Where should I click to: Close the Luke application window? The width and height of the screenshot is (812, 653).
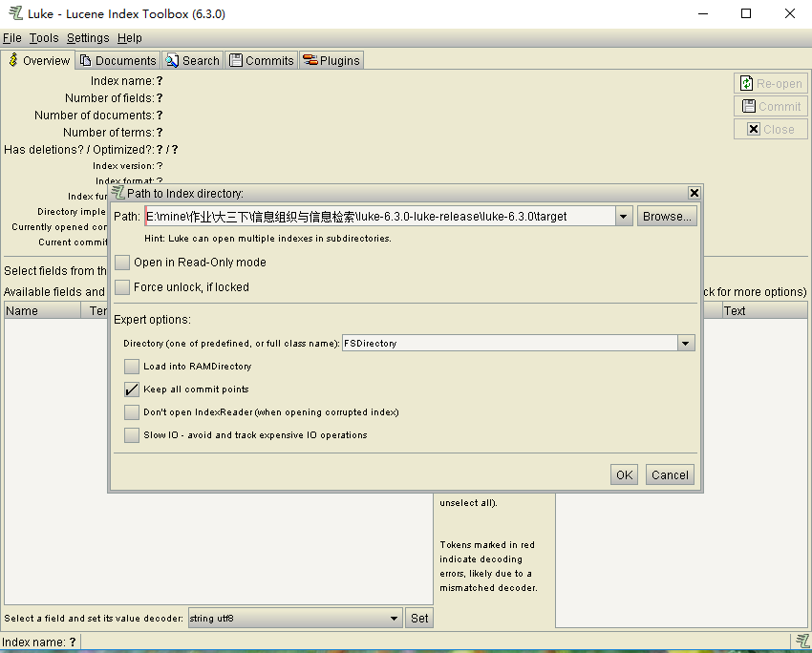point(790,13)
